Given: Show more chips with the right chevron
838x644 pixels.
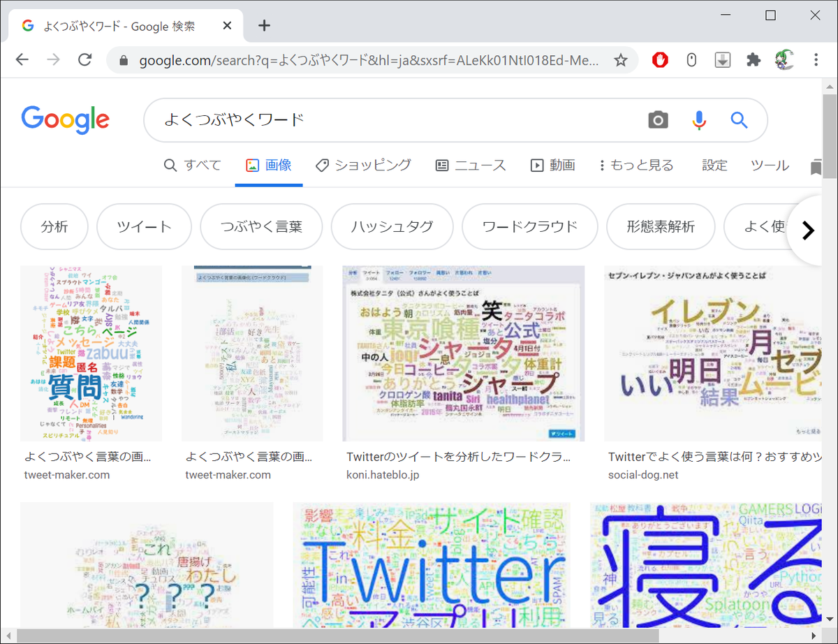Looking at the screenshot, I should tap(808, 230).
